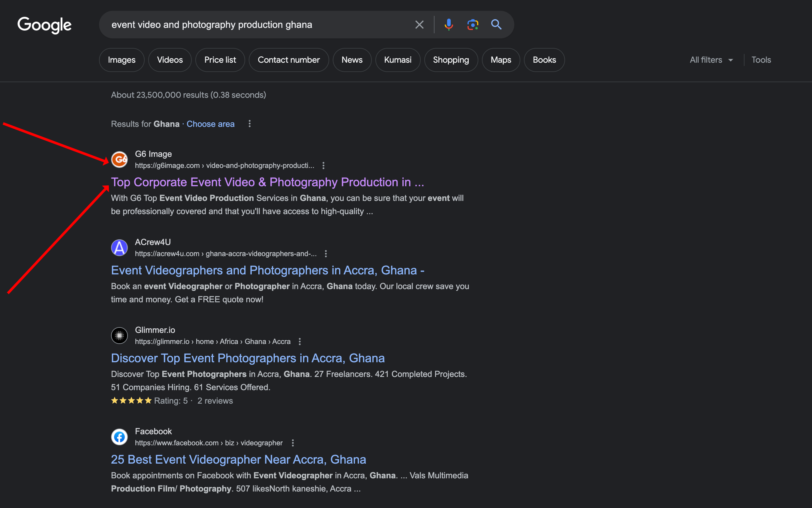
Task: Open Top Corporate Event Video result
Action: (x=268, y=182)
